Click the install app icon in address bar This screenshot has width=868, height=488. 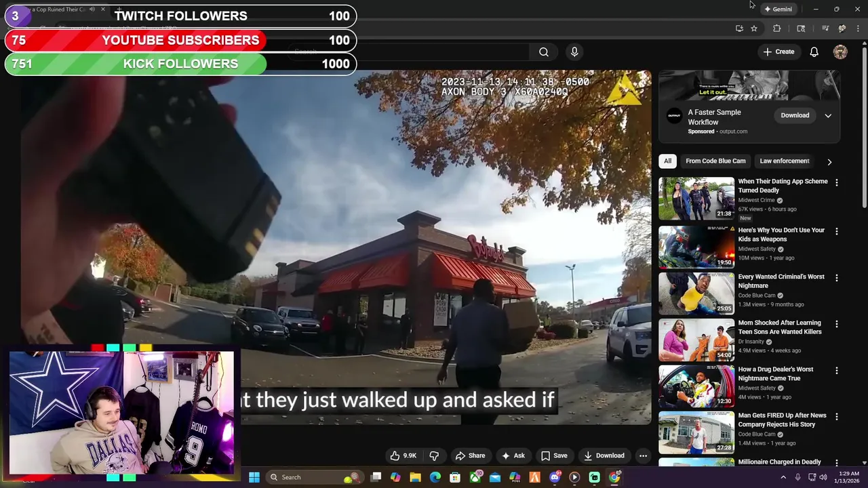(x=739, y=28)
